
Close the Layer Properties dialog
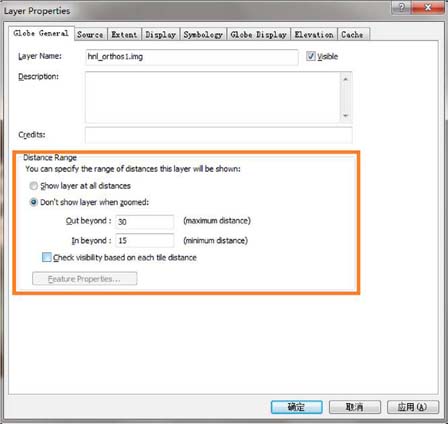(x=428, y=7)
